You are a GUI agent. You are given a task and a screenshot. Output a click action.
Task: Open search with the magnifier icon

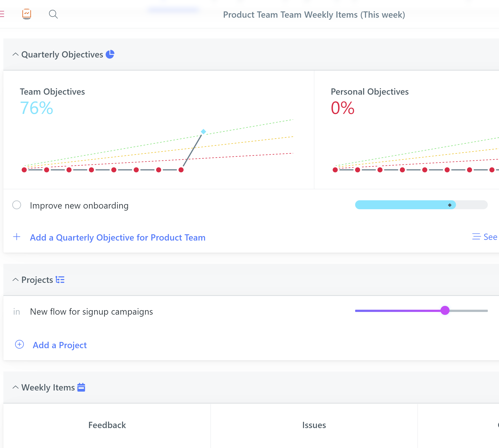53,14
